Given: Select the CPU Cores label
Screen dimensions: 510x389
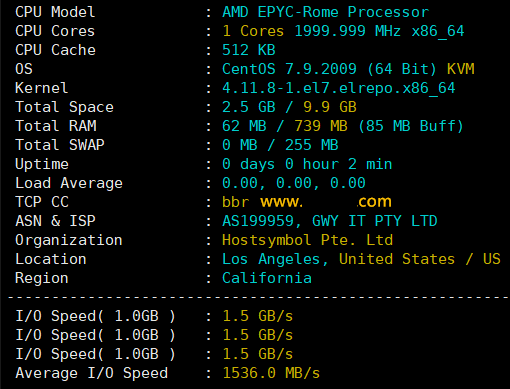Looking at the screenshot, I should 55,31.
